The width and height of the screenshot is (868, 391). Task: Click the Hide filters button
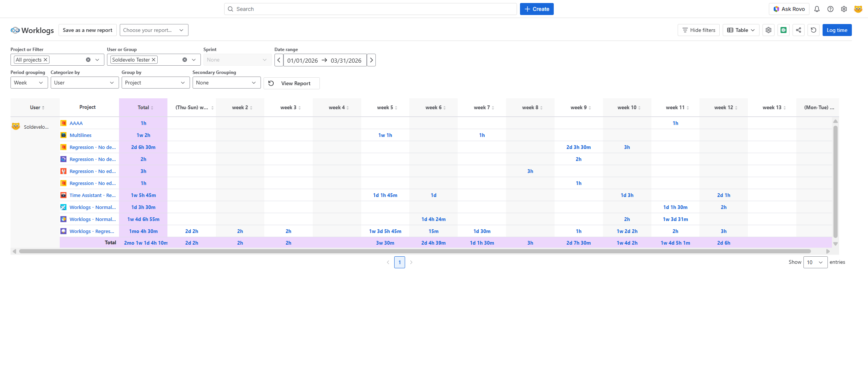(699, 30)
